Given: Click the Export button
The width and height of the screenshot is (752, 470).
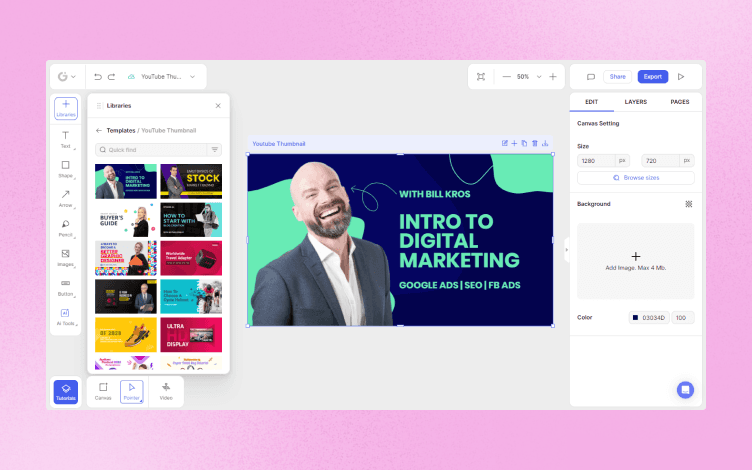Looking at the screenshot, I should pos(653,77).
